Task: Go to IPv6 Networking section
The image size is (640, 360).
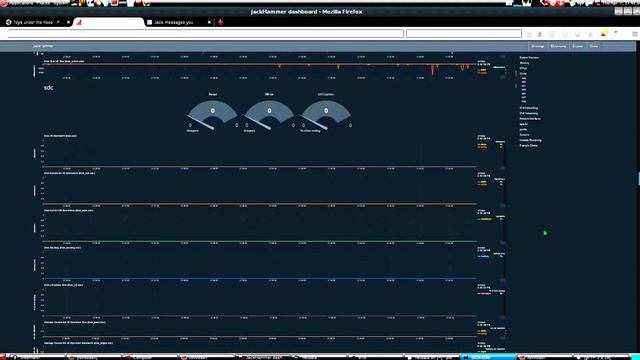Action: 529,113
